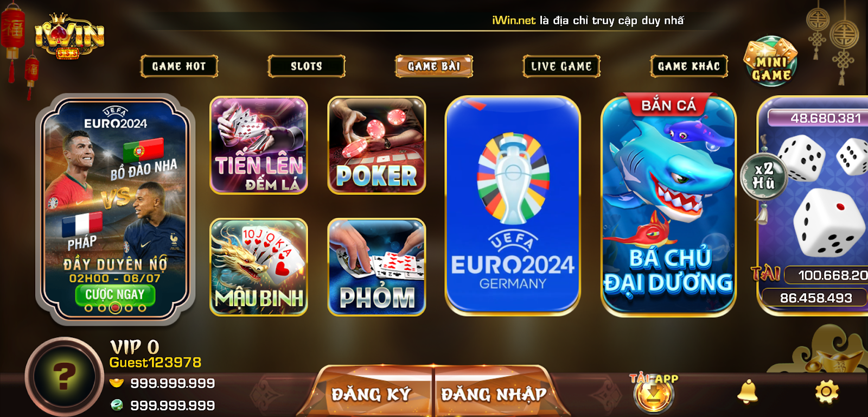Select the x2 Hũ badge

(x=764, y=176)
